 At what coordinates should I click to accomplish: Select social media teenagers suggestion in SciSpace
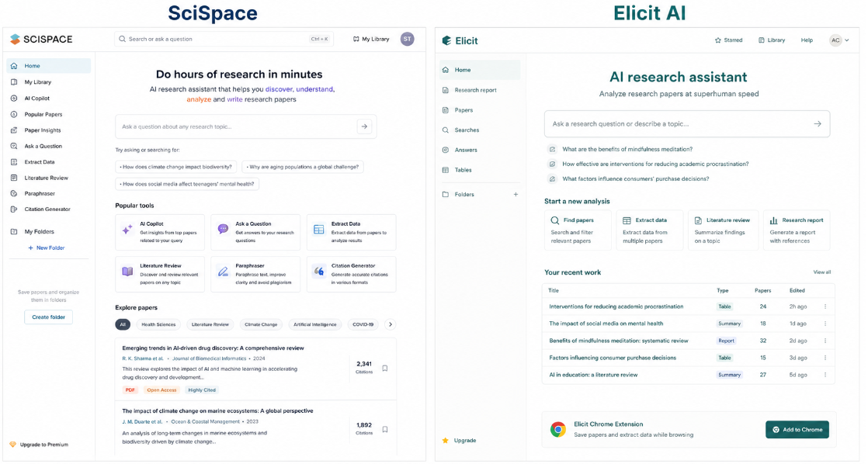click(187, 184)
